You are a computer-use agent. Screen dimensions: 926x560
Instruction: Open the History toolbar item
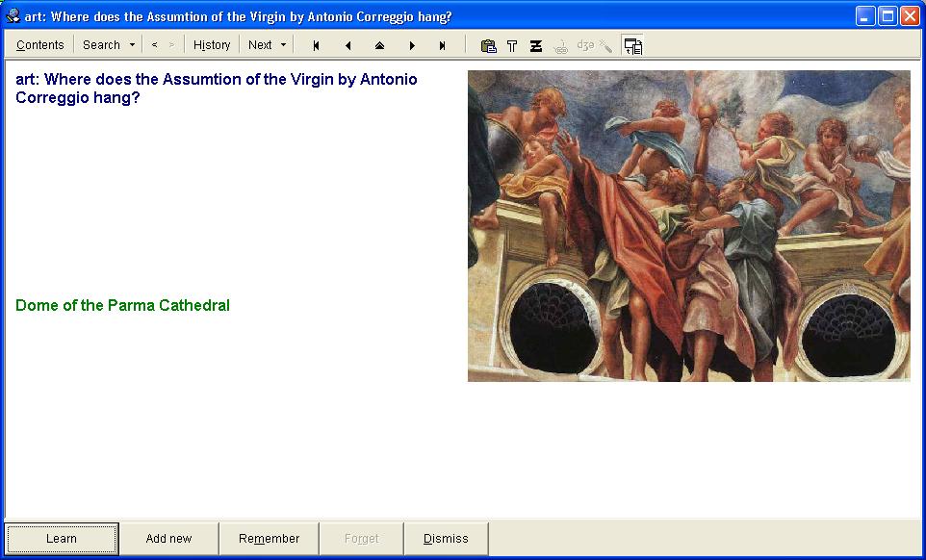pyautogui.click(x=212, y=45)
